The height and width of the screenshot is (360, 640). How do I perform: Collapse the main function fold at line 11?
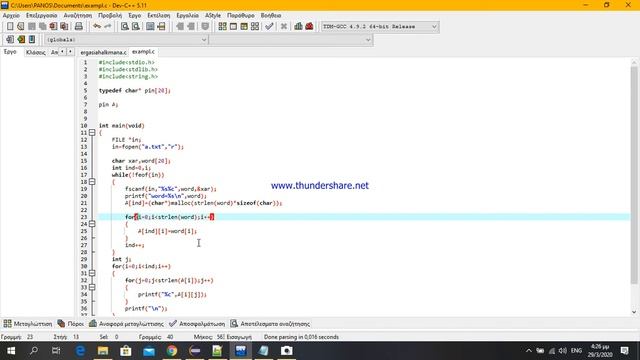click(x=92, y=133)
